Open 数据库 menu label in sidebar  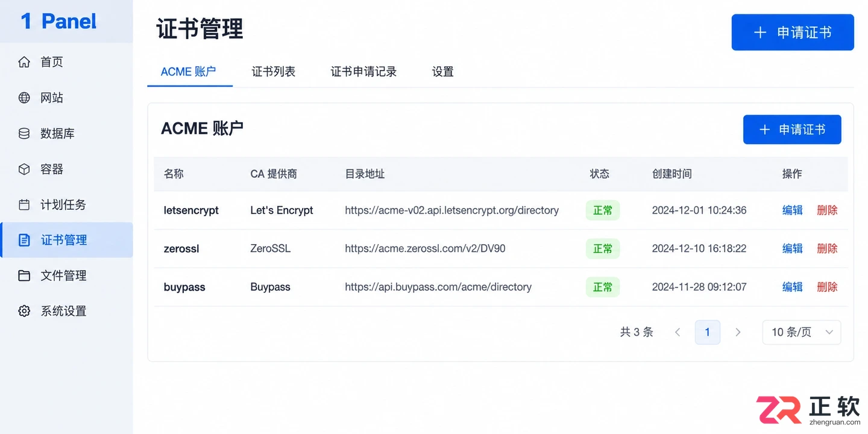(57, 133)
